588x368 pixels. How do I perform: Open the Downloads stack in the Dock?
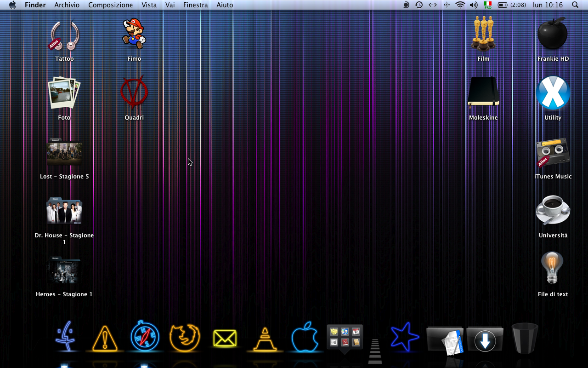click(x=485, y=339)
